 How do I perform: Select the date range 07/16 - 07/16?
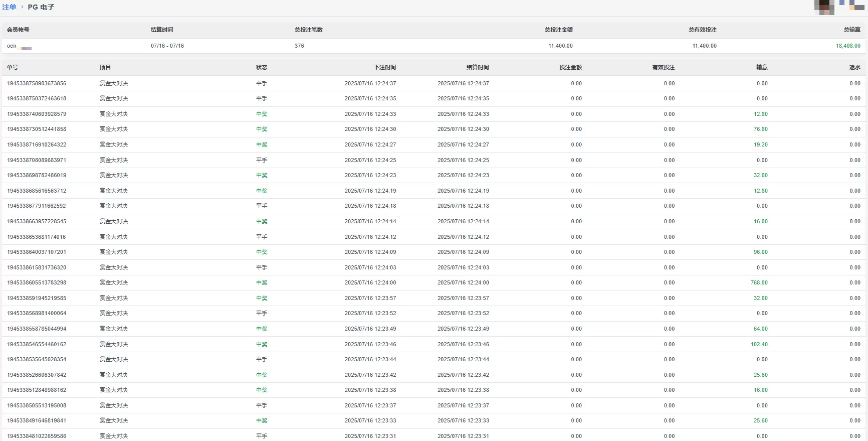[x=167, y=46]
